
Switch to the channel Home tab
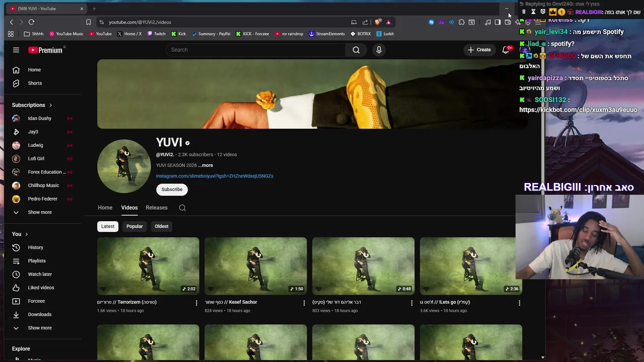coord(105,208)
